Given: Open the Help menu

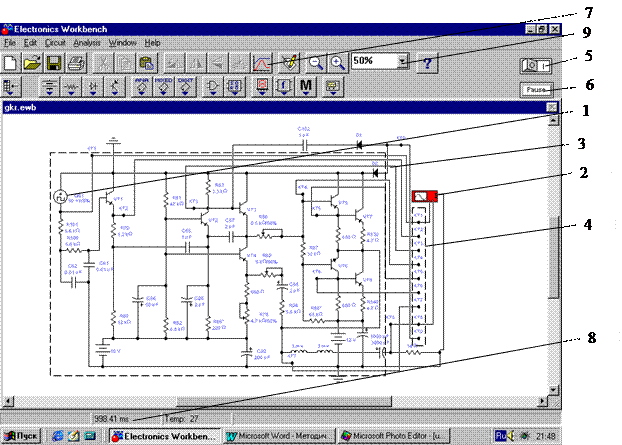Looking at the screenshot, I should (152, 43).
